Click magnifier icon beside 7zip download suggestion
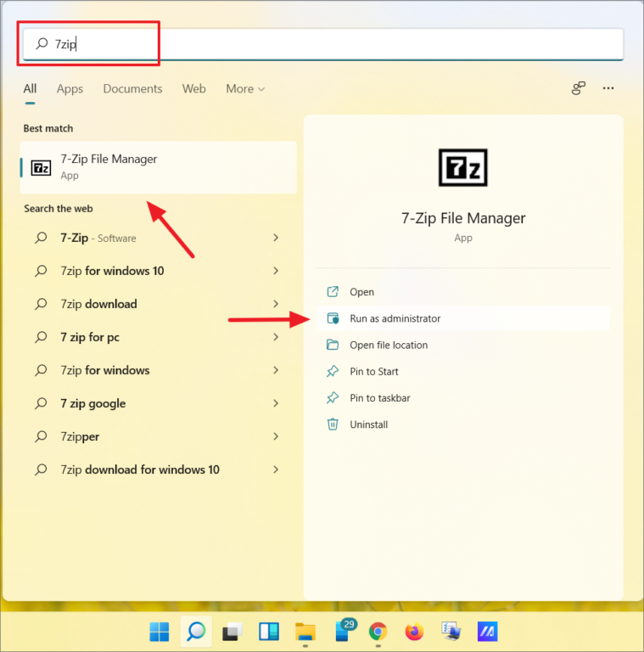 click(x=41, y=304)
